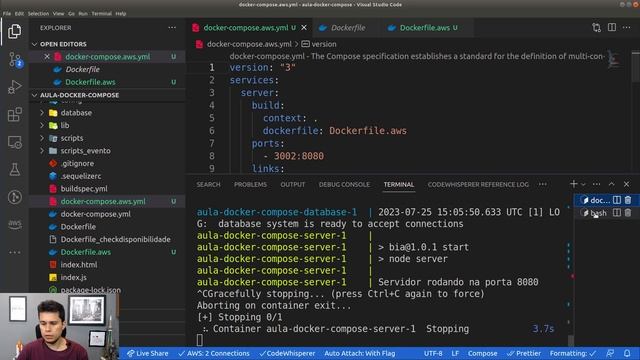This screenshot has height=360, width=640.
Task: Toggle Formatting status bar item
Action: [573, 353]
